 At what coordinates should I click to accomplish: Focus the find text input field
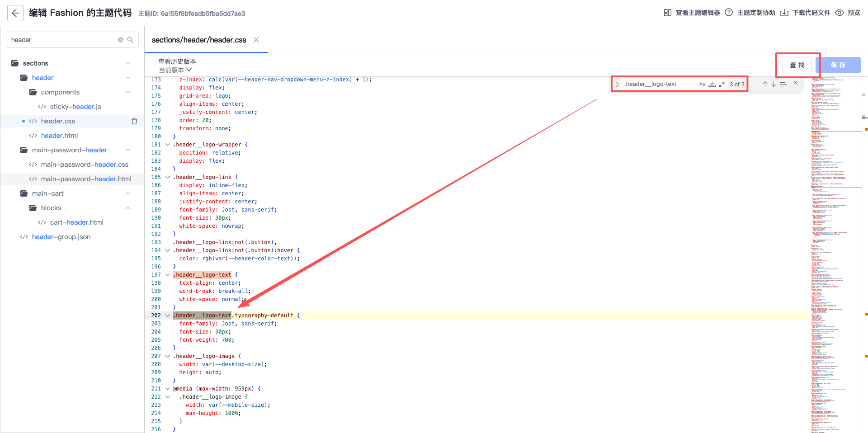click(x=660, y=84)
